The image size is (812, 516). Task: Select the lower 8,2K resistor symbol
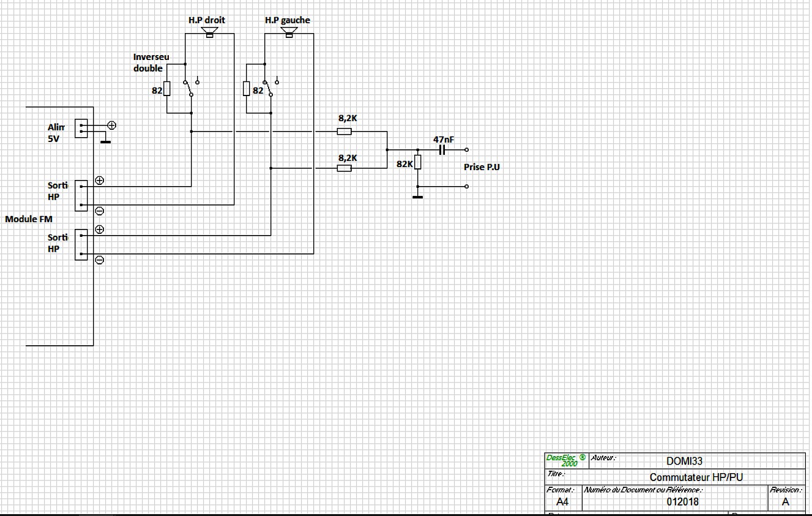tap(345, 168)
